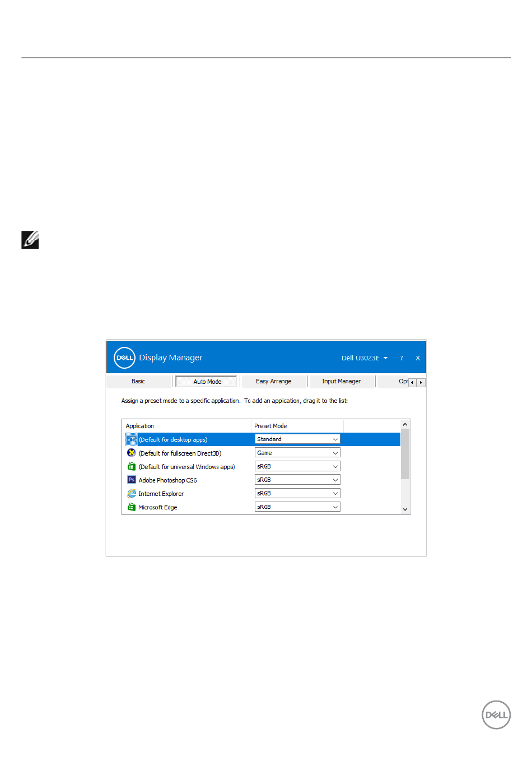Open help with the question mark icon

402,358
